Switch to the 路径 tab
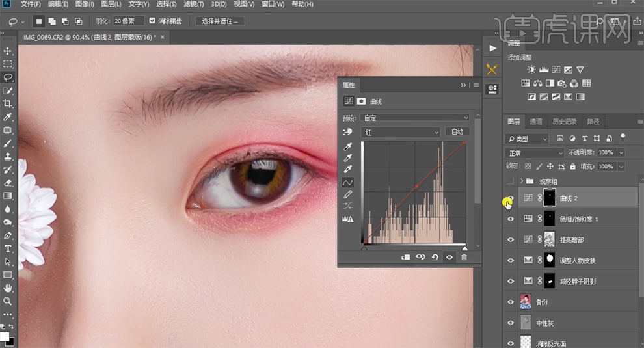 pyautogui.click(x=593, y=122)
